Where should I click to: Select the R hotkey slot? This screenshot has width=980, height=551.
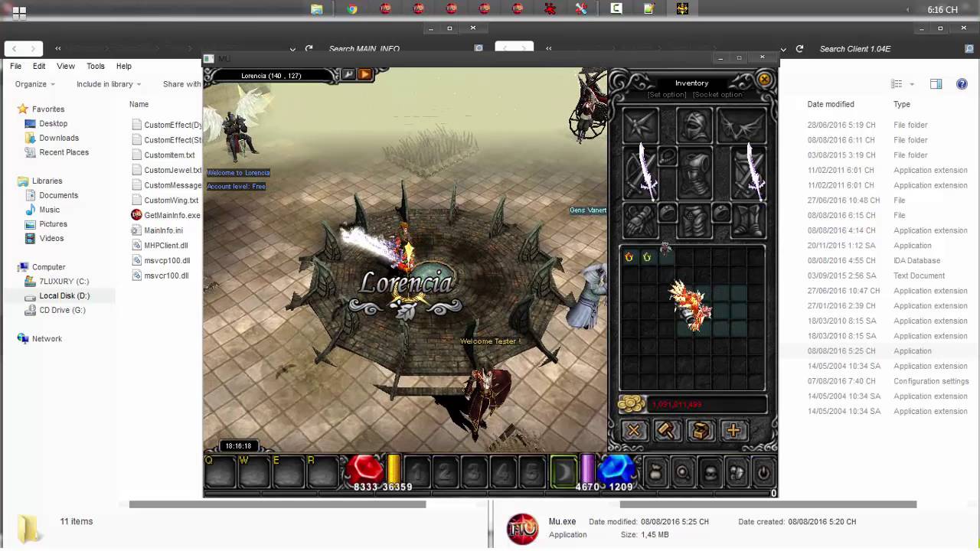(322, 471)
